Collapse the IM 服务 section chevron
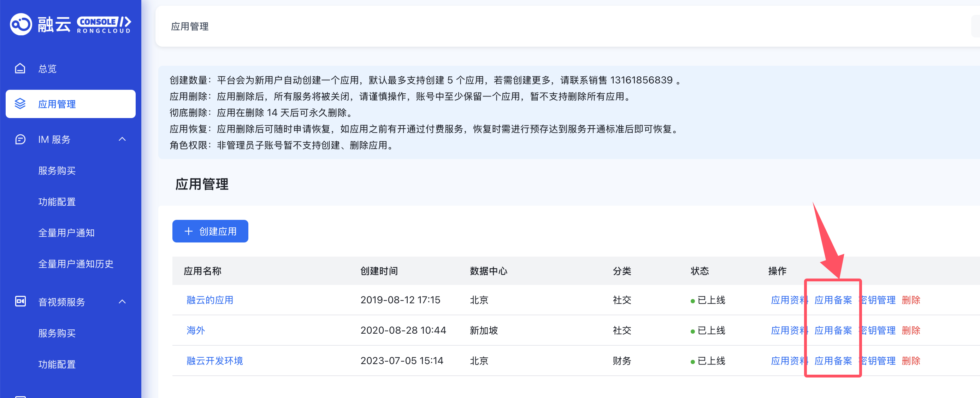This screenshot has width=980, height=398. point(122,139)
